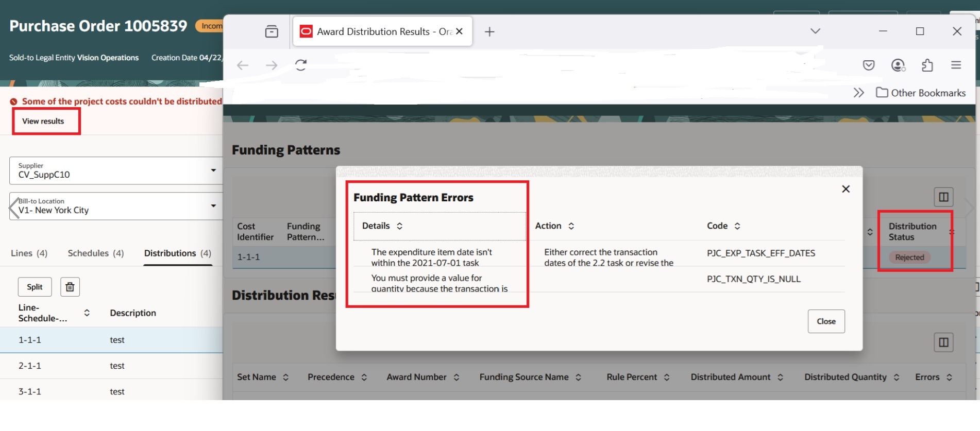Sort by Award Number column
Screen dimensions: 980x431
click(456, 377)
